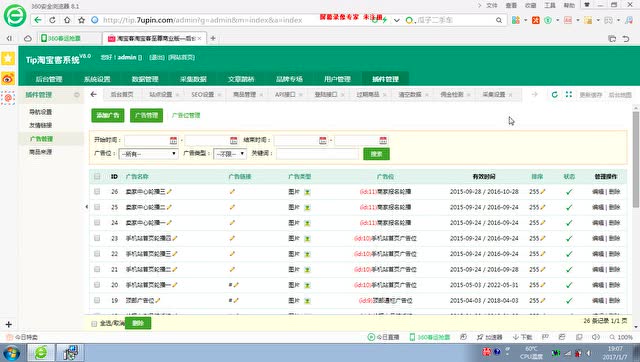
Task: Tick the select all/cancel checkbox at bottom
Action: (94, 324)
